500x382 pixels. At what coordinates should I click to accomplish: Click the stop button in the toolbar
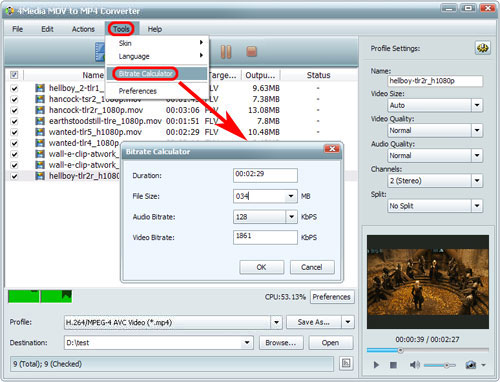[251, 52]
